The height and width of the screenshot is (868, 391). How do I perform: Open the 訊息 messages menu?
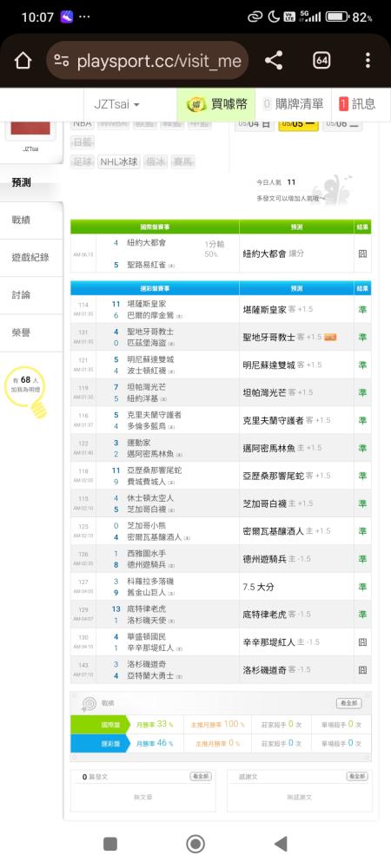click(357, 104)
